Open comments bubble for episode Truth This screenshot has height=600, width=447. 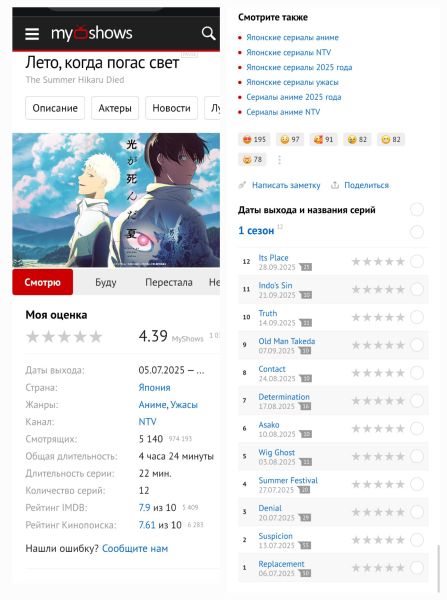point(305,323)
